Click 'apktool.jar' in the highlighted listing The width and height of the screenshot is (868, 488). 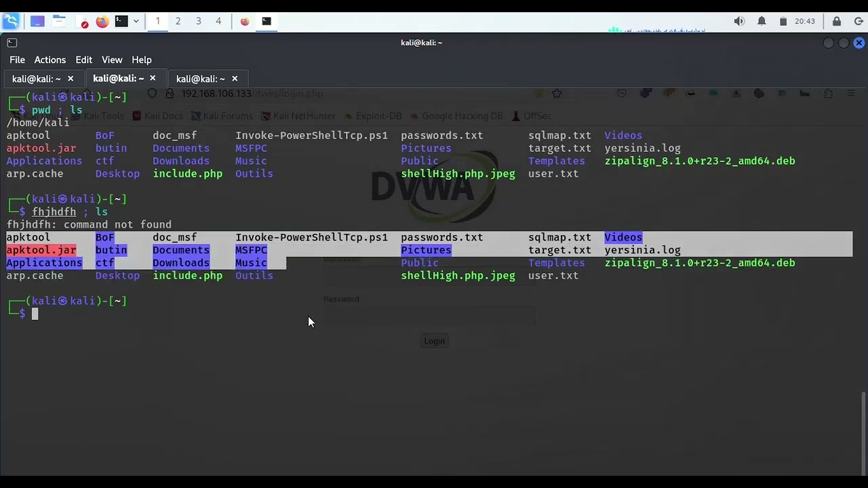pos(41,250)
